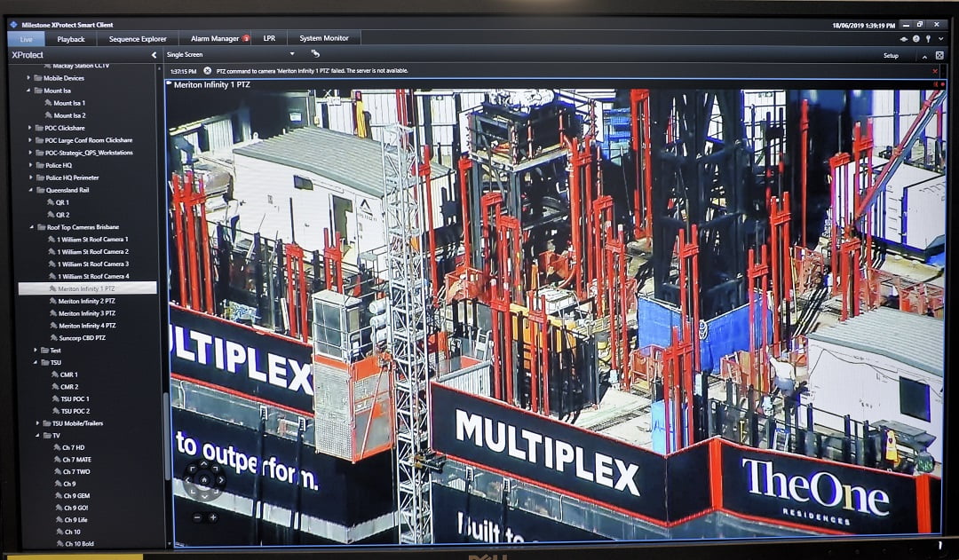The width and height of the screenshot is (959, 560).
Task: Click reload view icon beside Single Screen
Action: [315, 54]
